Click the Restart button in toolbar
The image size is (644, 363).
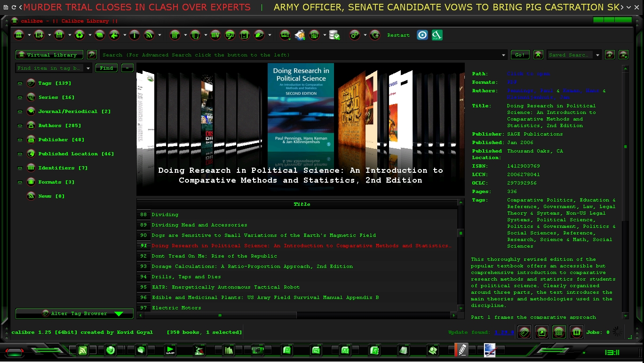398,35
